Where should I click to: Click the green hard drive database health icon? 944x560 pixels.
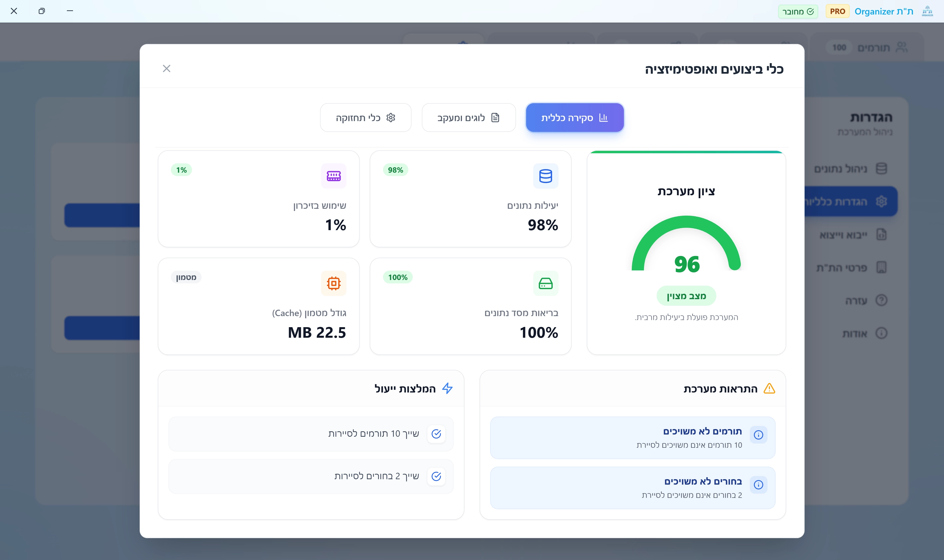[x=545, y=283]
